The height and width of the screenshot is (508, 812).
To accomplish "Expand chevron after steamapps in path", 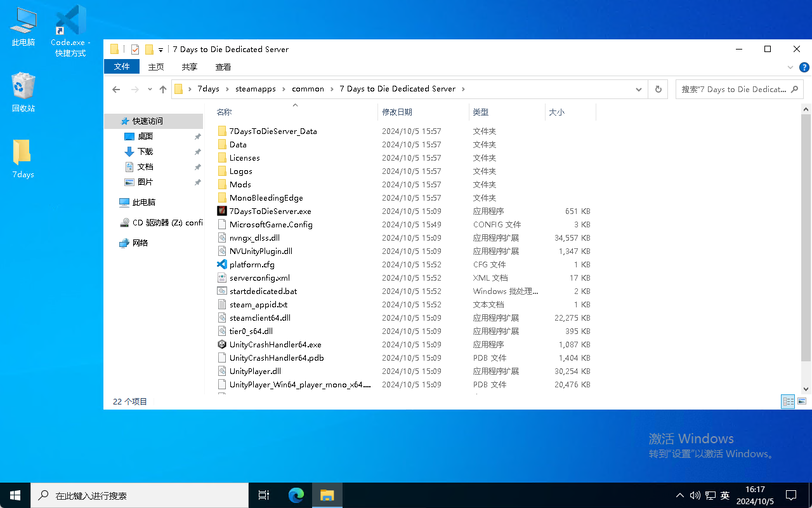I will tap(284, 89).
